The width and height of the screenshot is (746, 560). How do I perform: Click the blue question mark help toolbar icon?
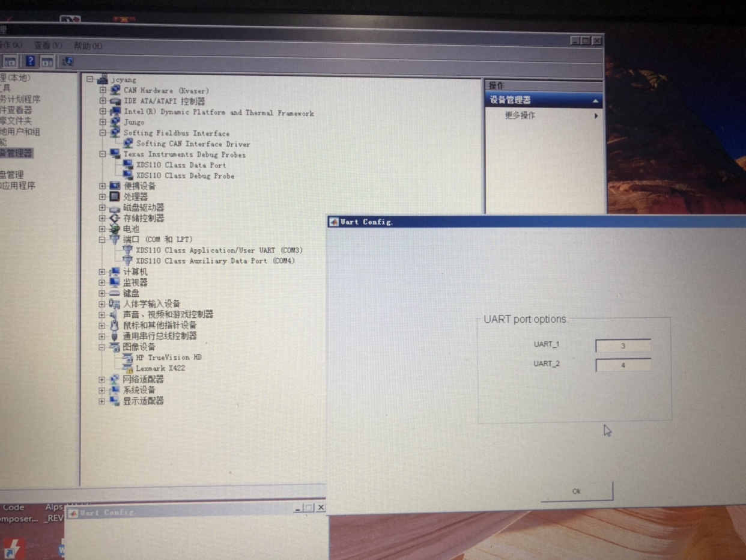(30, 61)
